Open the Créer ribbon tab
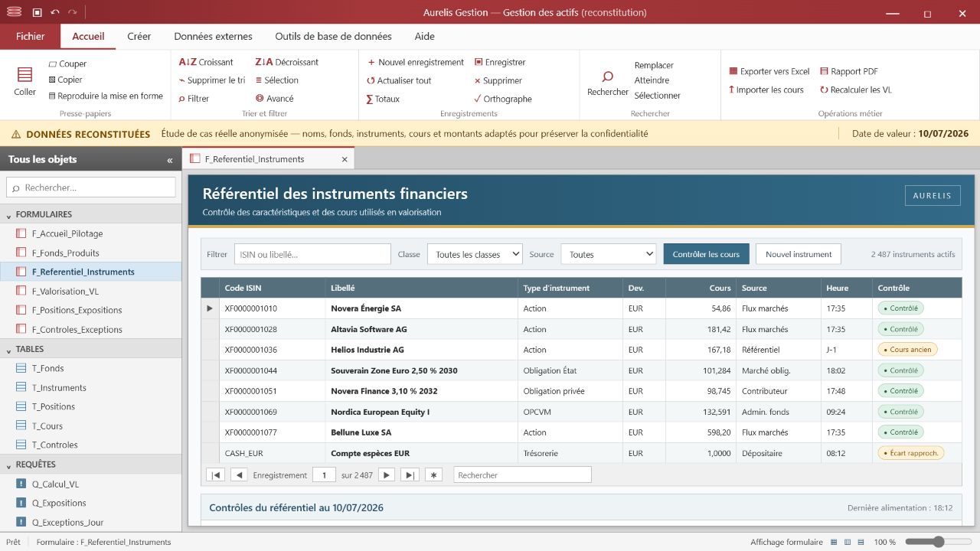This screenshot has height=551, width=980. point(139,36)
